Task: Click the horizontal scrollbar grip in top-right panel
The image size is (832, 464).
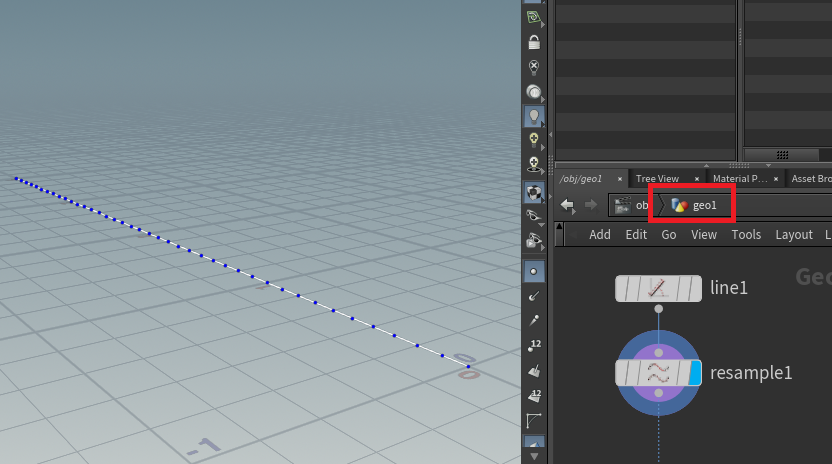Action: point(782,154)
